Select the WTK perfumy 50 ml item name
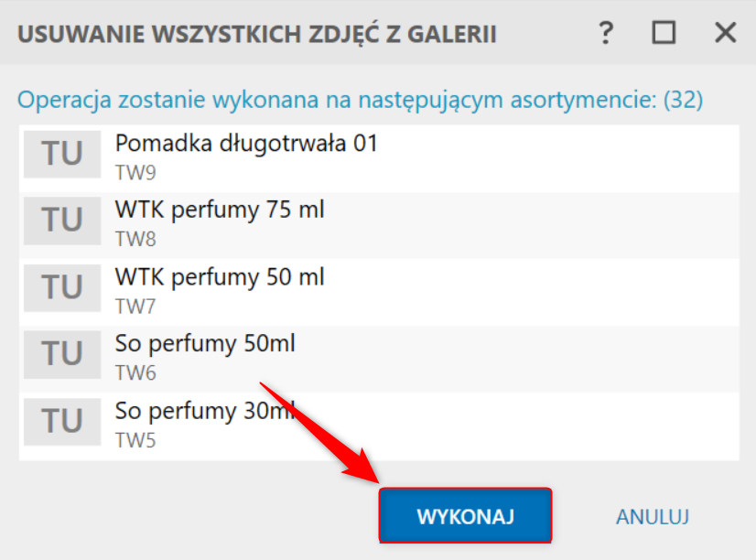This screenshot has width=756, height=560. [x=220, y=277]
